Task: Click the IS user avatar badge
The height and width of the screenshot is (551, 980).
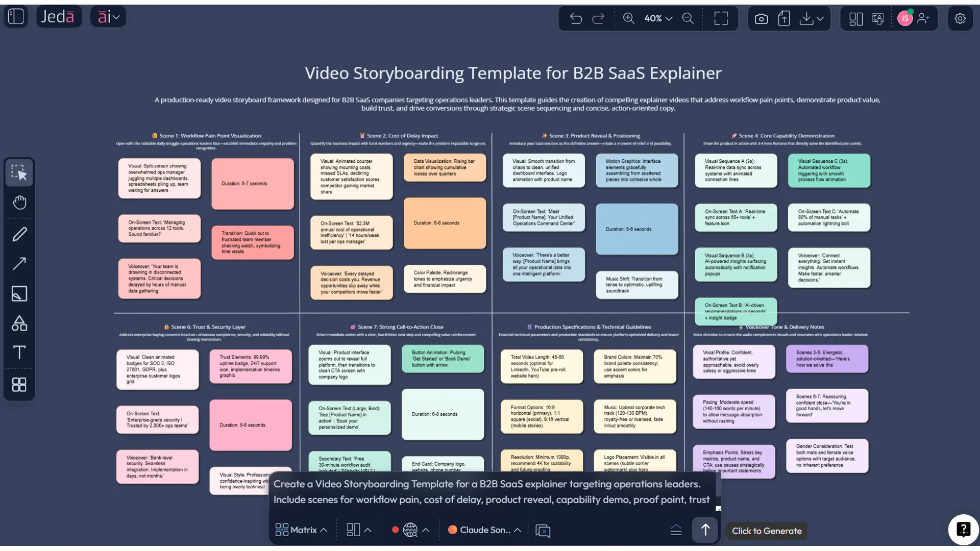Action: (905, 18)
